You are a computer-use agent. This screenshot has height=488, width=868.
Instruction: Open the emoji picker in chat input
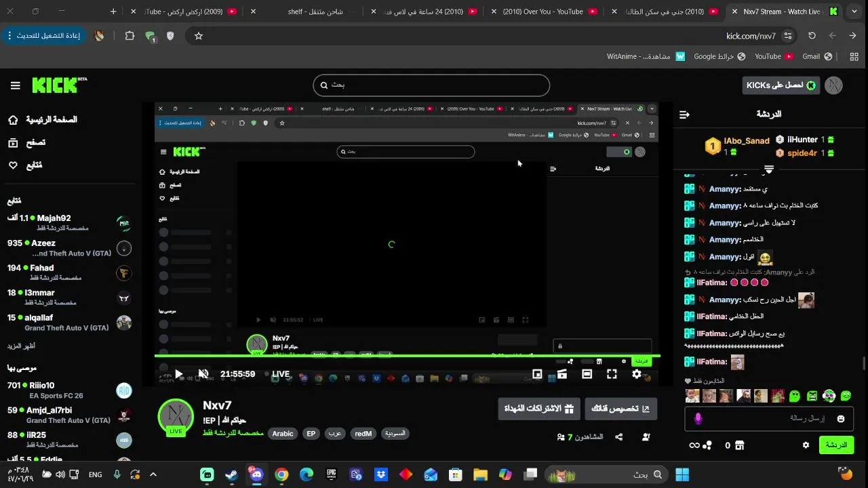tap(841, 419)
